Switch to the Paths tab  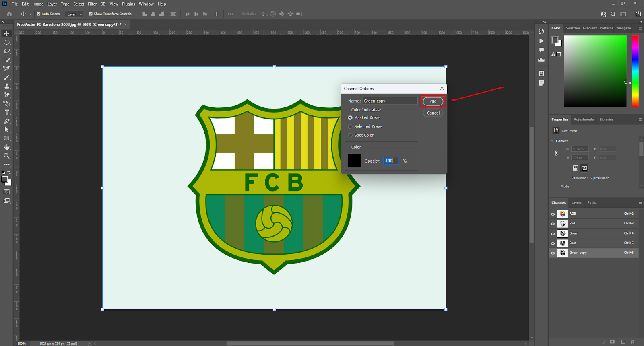point(592,203)
